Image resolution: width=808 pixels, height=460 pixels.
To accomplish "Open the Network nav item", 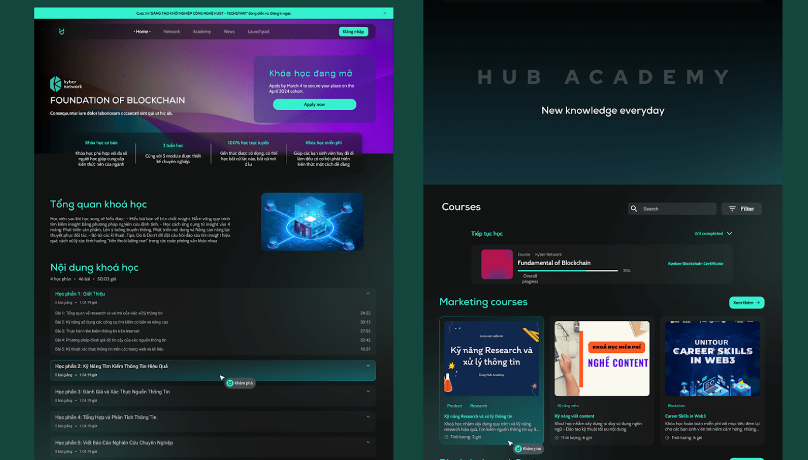I will [x=172, y=31].
